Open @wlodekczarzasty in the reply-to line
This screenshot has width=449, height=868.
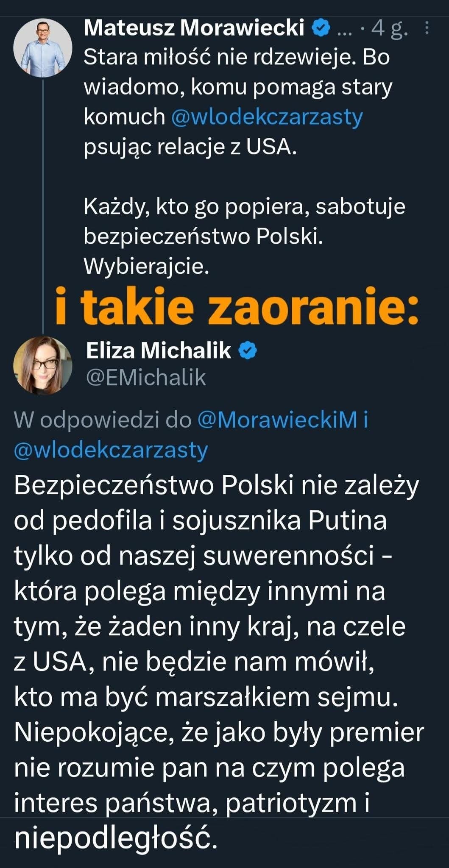tap(111, 450)
